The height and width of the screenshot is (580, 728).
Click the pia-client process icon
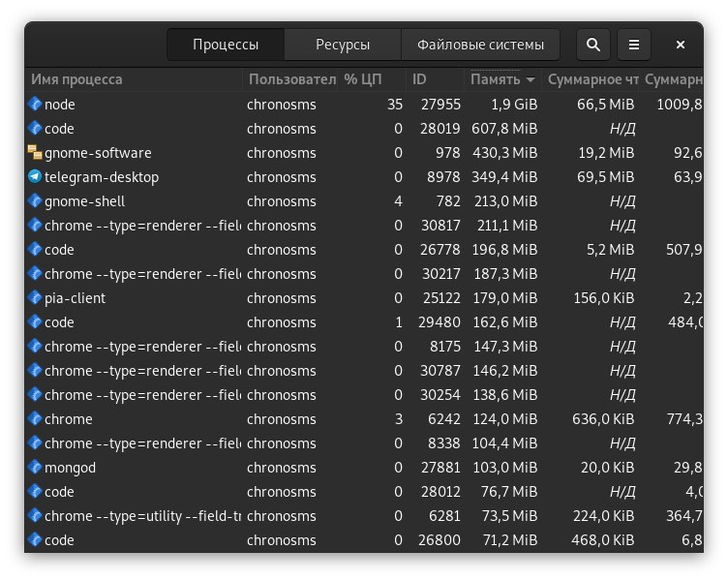tap(35, 297)
